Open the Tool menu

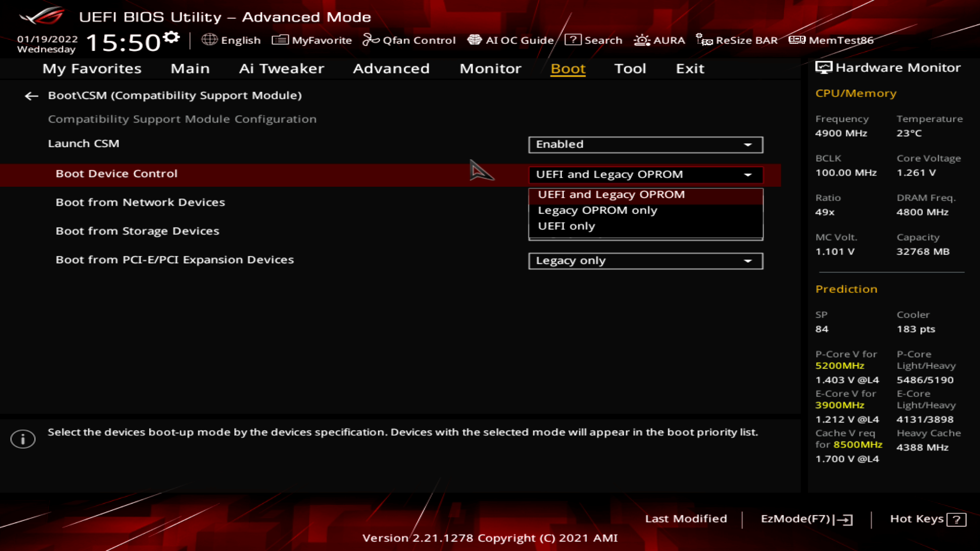pos(630,69)
